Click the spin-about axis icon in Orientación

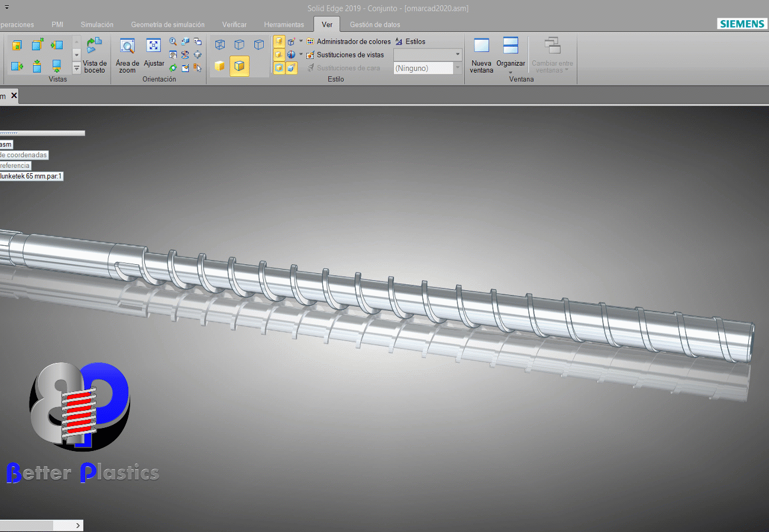(x=186, y=54)
